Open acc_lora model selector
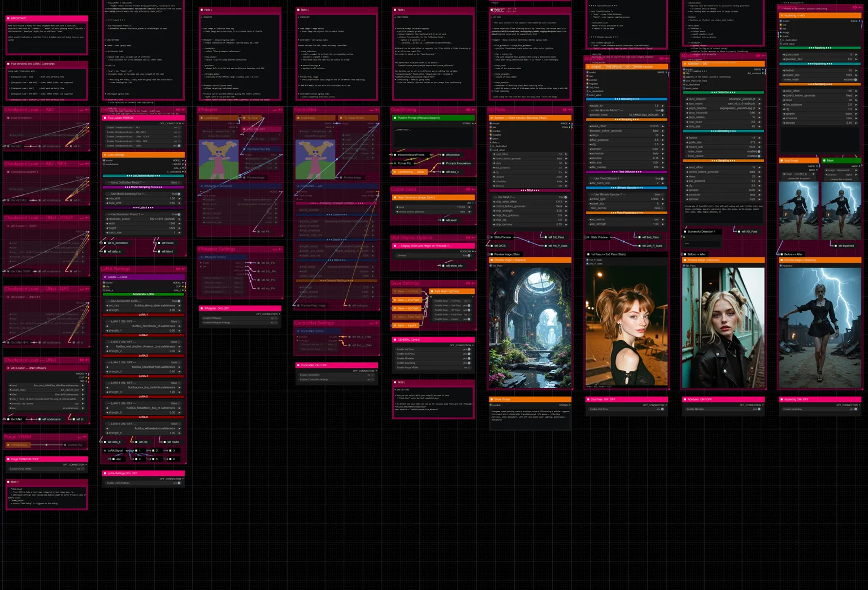The image size is (868, 590). pyautogui.click(x=144, y=306)
